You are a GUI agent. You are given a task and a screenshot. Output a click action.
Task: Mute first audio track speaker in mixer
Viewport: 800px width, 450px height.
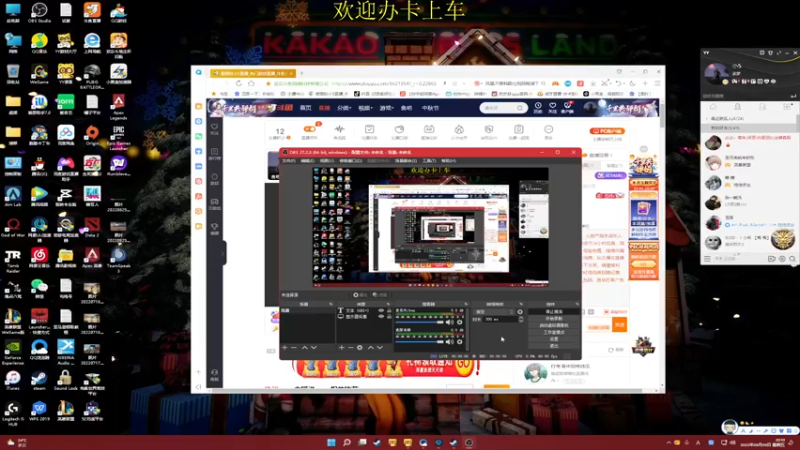(449, 322)
